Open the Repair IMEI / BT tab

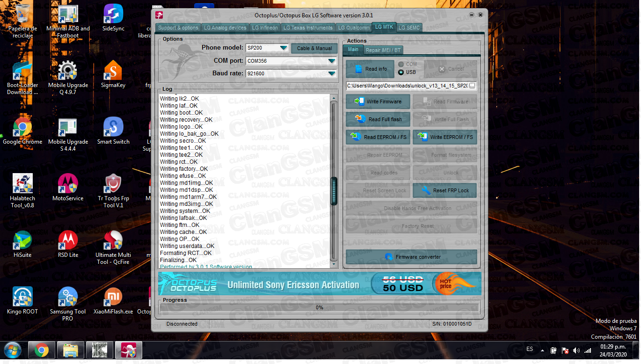click(383, 50)
